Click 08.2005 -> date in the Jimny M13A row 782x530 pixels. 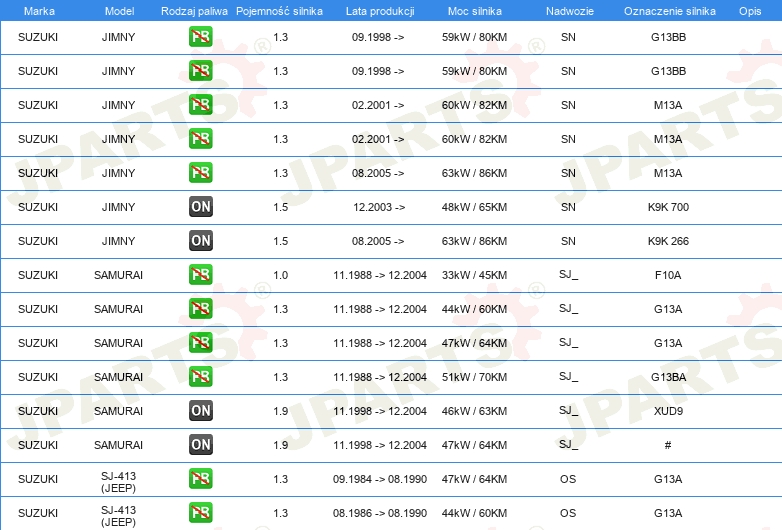[x=378, y=173]
